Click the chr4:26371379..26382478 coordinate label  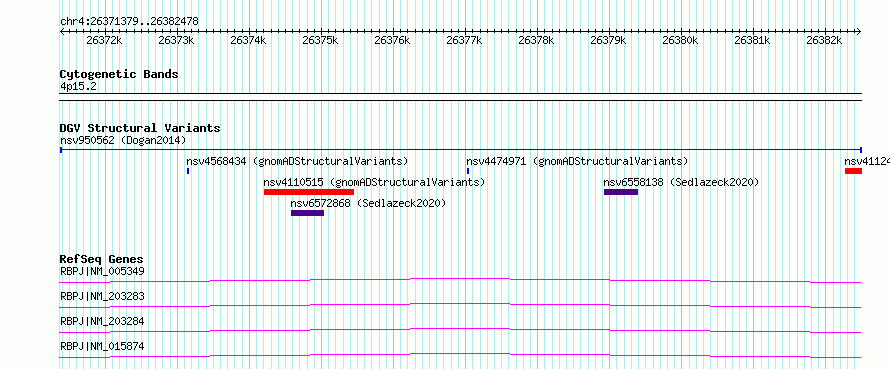click(129, 22)
